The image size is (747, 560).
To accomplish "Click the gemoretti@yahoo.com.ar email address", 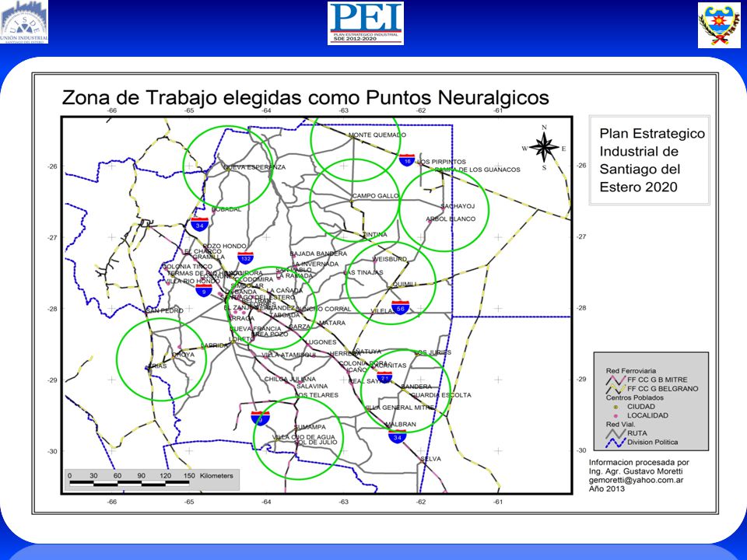I will [636, 480].
